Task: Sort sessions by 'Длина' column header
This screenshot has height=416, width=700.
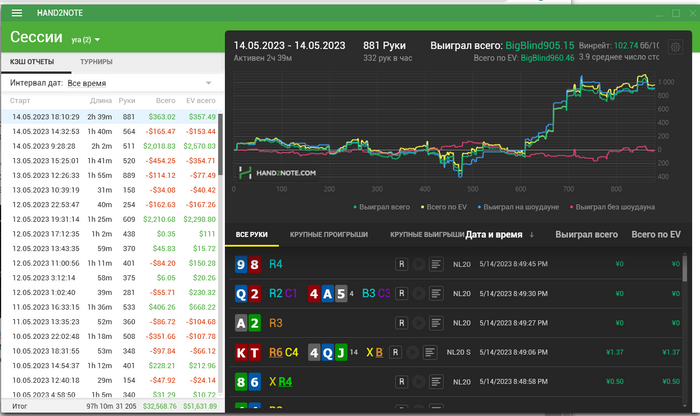Action: point(101,101)
